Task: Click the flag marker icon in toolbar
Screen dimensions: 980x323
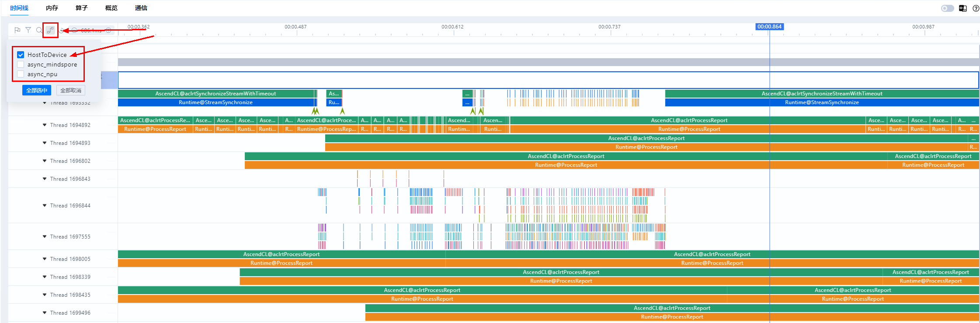Action: coord(17,30)
